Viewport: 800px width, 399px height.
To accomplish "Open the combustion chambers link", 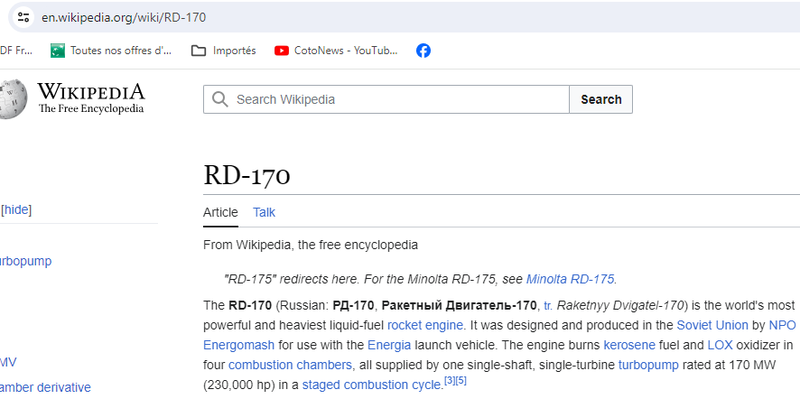I will tap(290, 365).
